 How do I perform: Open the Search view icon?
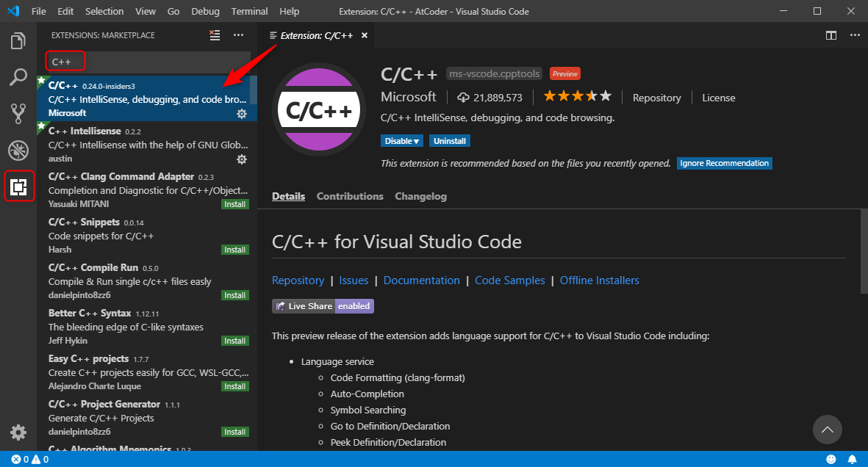pos(18,77)
